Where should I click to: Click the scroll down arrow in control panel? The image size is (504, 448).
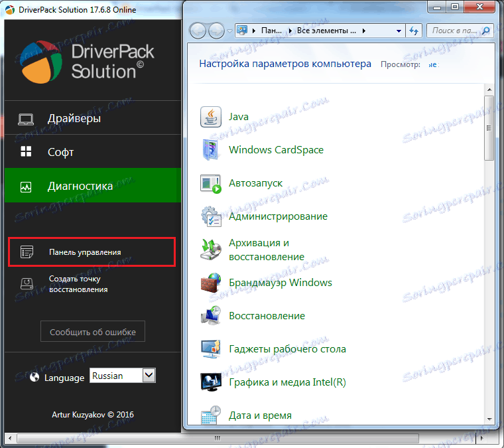click(489, 419)
